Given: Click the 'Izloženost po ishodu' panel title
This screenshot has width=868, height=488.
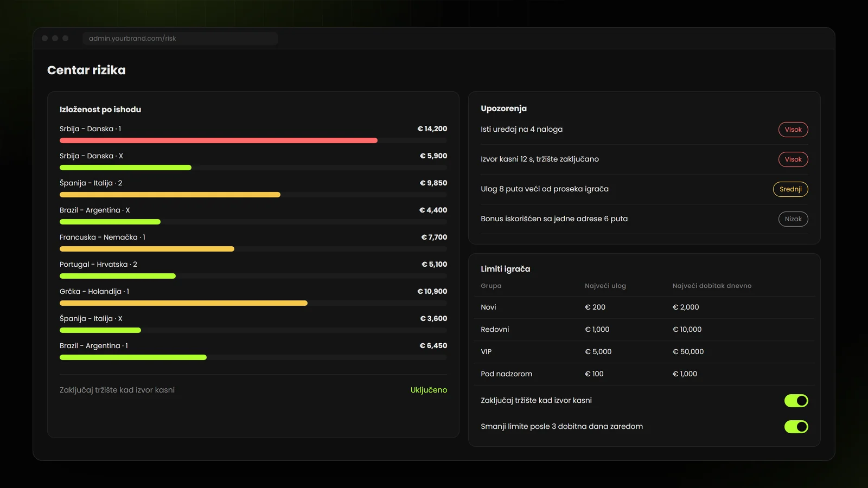Looking at the screenshot, I should pyautogui.click(x=100, y=110).
